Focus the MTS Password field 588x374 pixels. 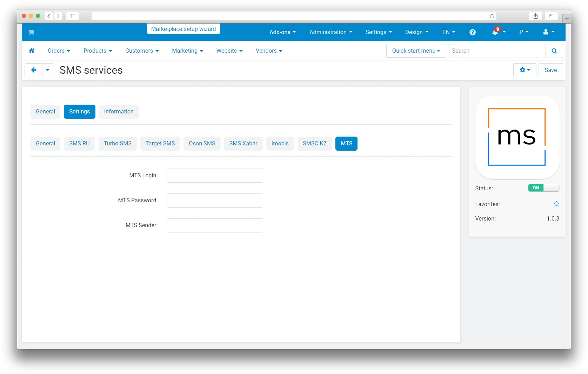pos(215,201)
